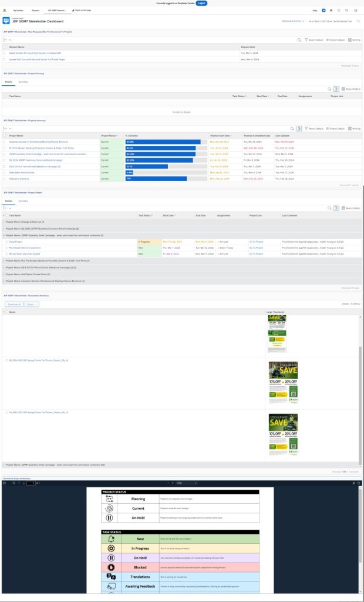This screenshot has height=602, width=364.
Task: Open the Requests tab in top navigation
Action: click(x=35, y=10)
